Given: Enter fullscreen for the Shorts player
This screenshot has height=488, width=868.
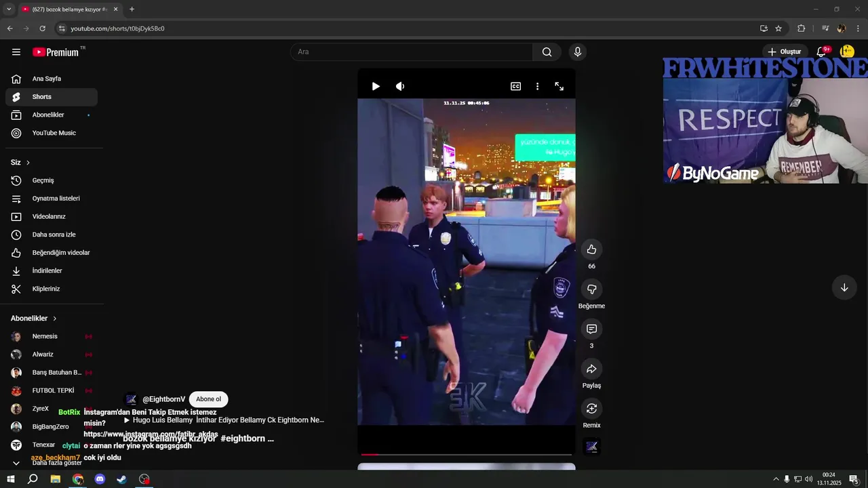Looking at the screenshot, I should (x=559, y=86).
